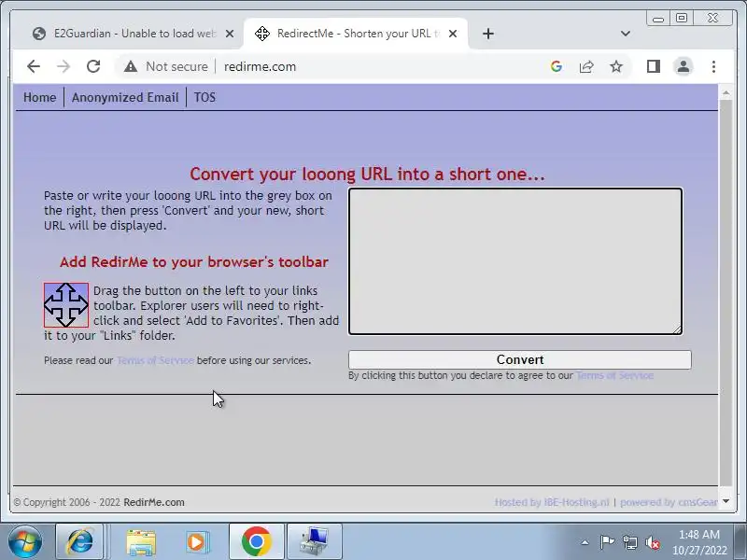Viewport: 747px width, 560px height.
Task: Open the Chrome profile avatar menu
Action: (684, 66)
